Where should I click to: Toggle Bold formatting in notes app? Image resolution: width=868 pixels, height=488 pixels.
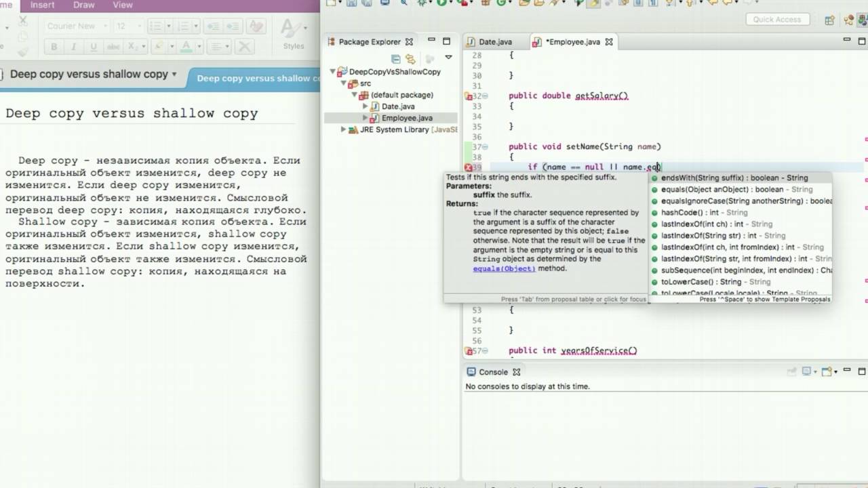(54, 47)
